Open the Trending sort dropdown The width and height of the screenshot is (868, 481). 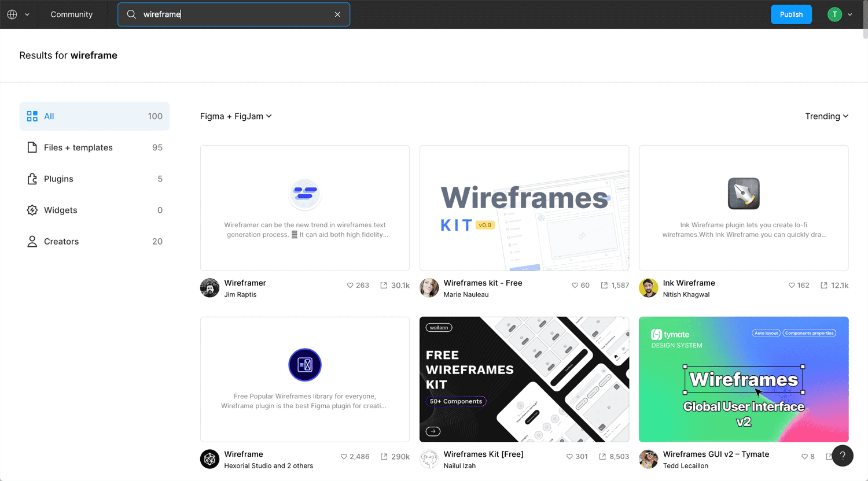(x=826, y=116)
